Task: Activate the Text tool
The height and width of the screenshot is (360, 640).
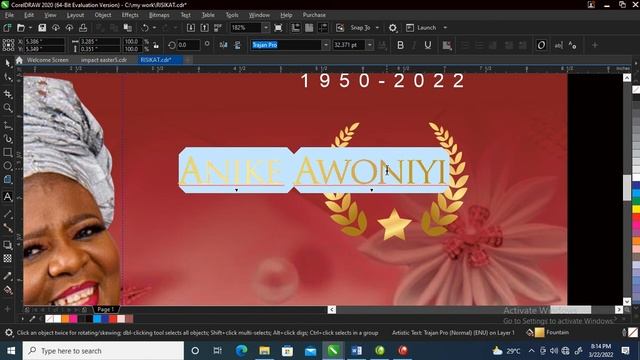Action: [8, 197]
